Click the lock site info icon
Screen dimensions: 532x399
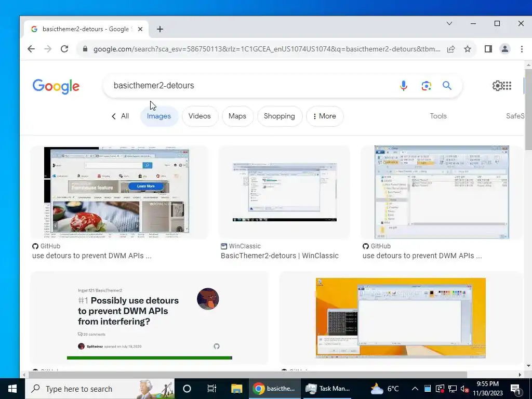[x=85, y=49]
